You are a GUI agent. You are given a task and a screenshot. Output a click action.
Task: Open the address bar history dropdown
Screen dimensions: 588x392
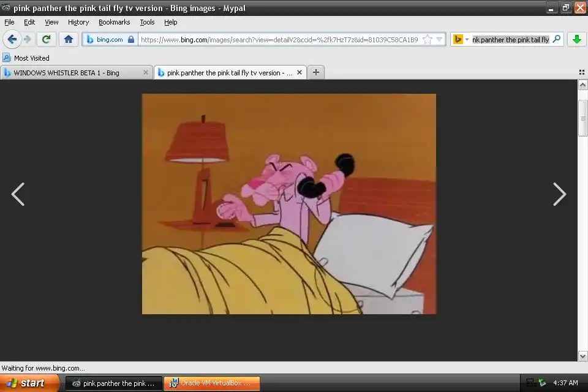pos(440,39)
